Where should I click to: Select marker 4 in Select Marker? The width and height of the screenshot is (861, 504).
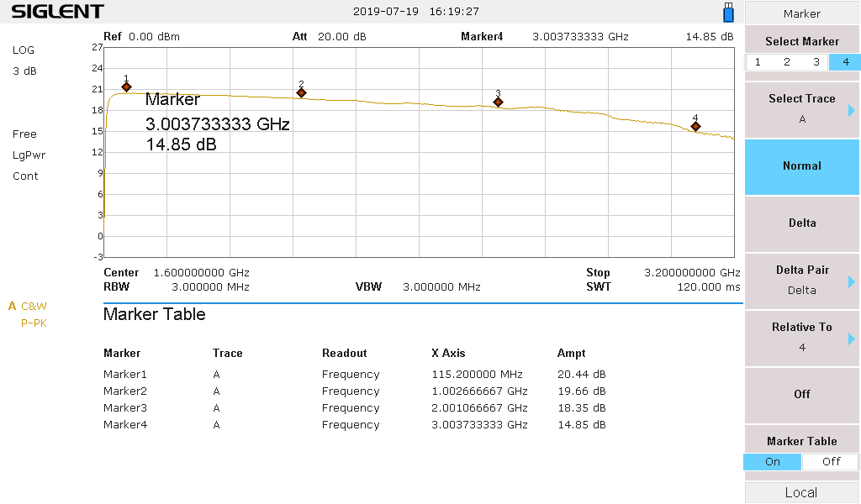[x=846, y=62]
